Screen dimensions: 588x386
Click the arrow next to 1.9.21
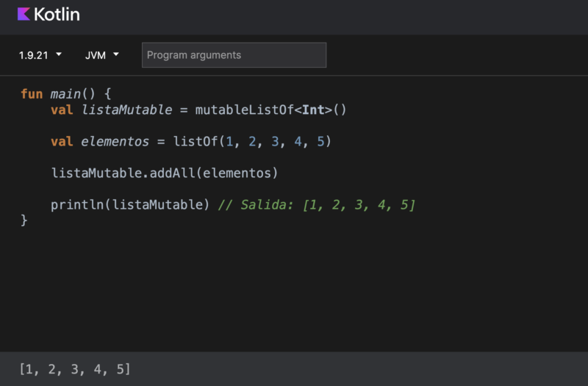(59, 54)
